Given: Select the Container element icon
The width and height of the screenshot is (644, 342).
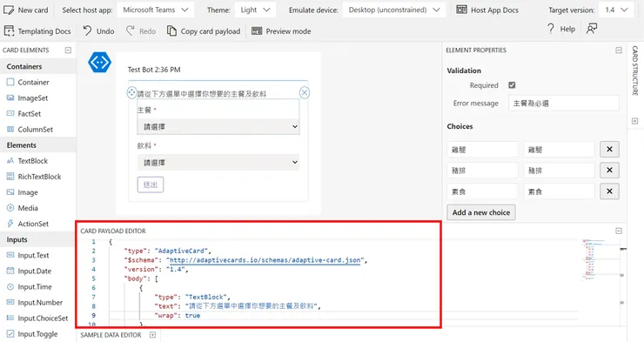Looking at the screenshot, I should (x=10, y=82).
